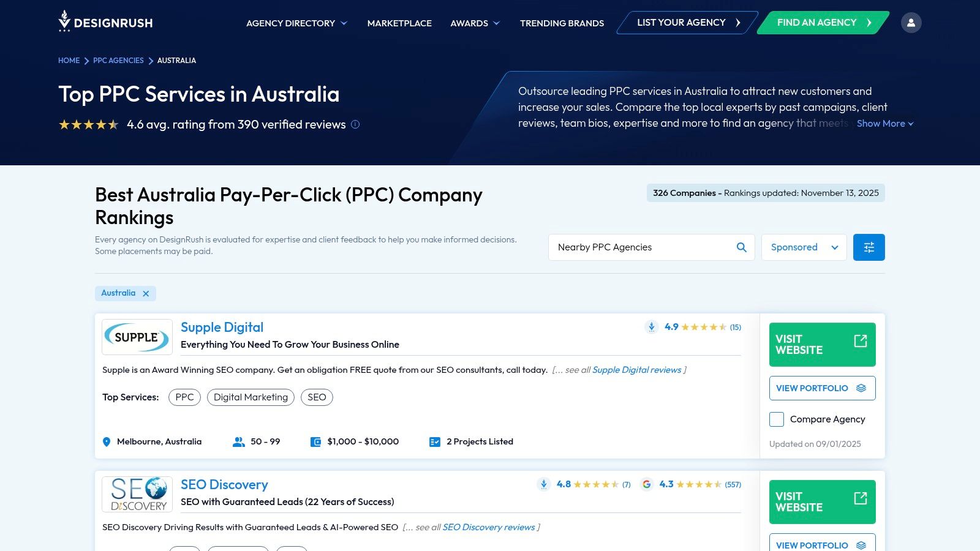Screen dimensions: 980x551
Task: Click the projects listed checklist icon
Action: [x=435, y=442]
